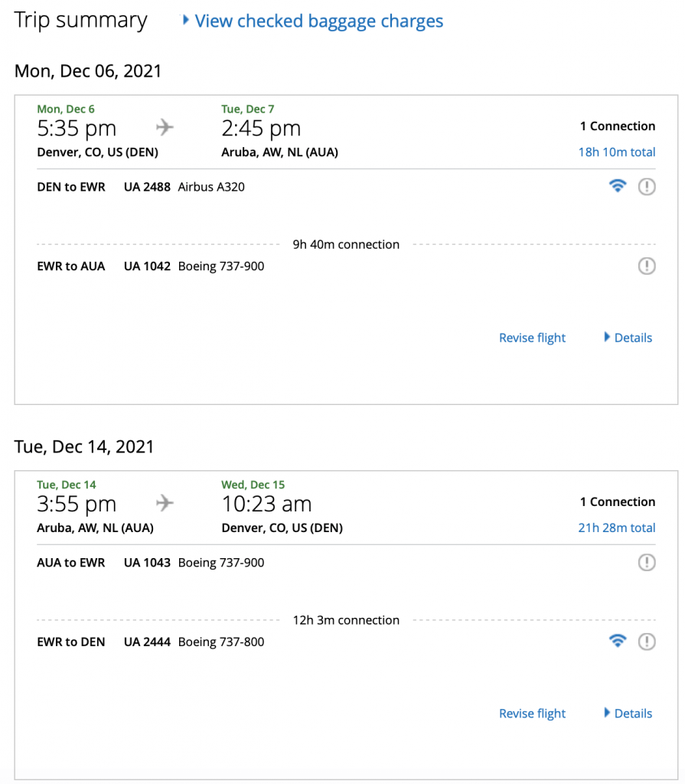
Task: Click the Trip summary heading
Action: pos(80,21)
